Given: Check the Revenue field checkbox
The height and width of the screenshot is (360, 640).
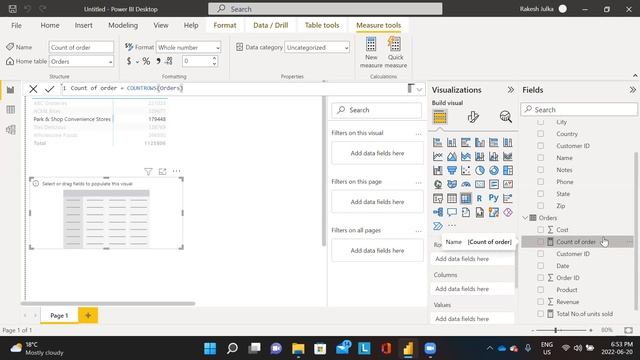Looking at the screenshot, I should click(x=540, y=302).
